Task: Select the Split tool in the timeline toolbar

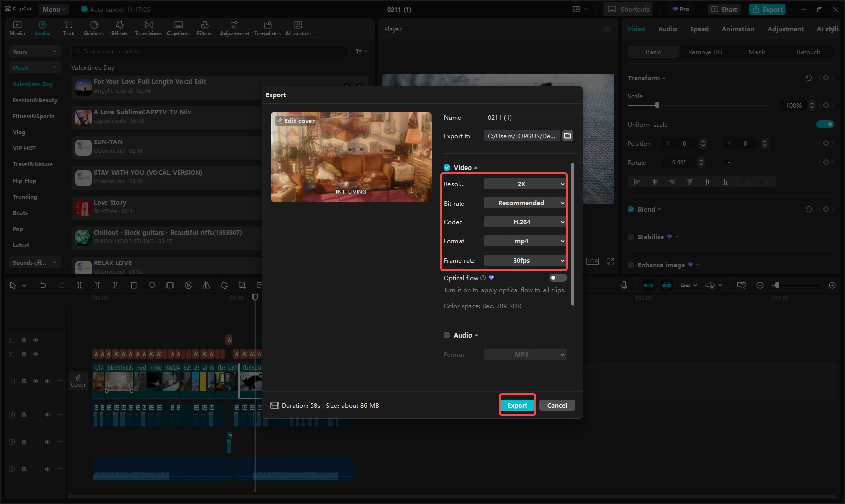Action: [79, 285]
